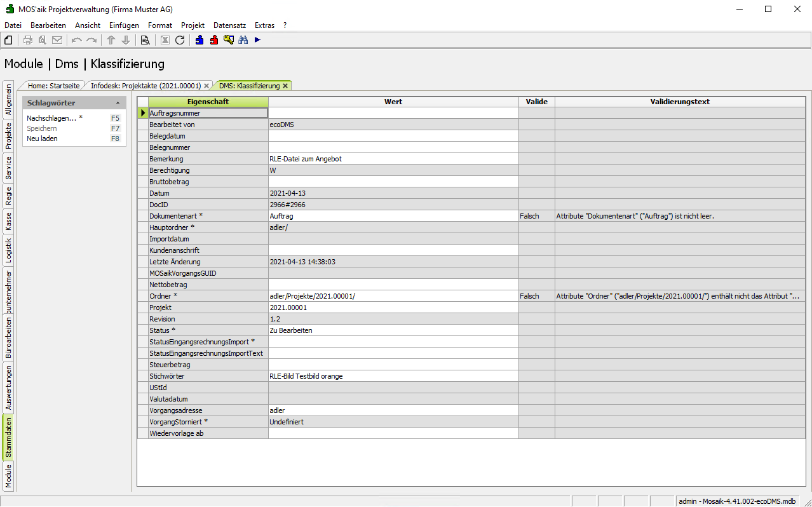Click the Auftragsnummer value field
Viewport: 812px width, 507px height.
(x=393, y=113)
